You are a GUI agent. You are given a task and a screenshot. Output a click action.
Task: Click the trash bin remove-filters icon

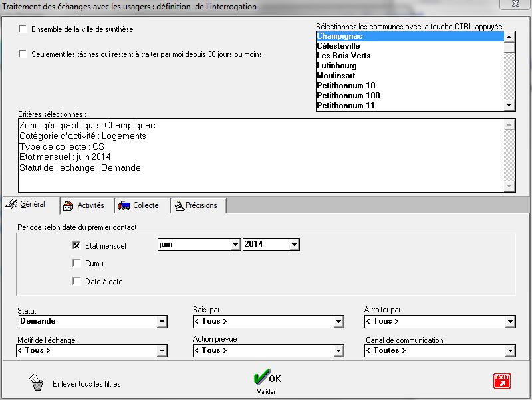pos(36,383)
